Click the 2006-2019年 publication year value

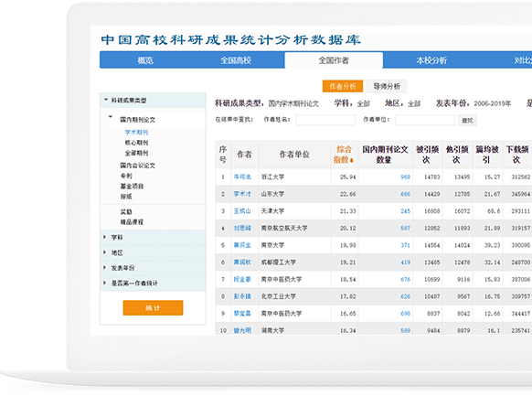pyautogui.click(x=493, y=103)
